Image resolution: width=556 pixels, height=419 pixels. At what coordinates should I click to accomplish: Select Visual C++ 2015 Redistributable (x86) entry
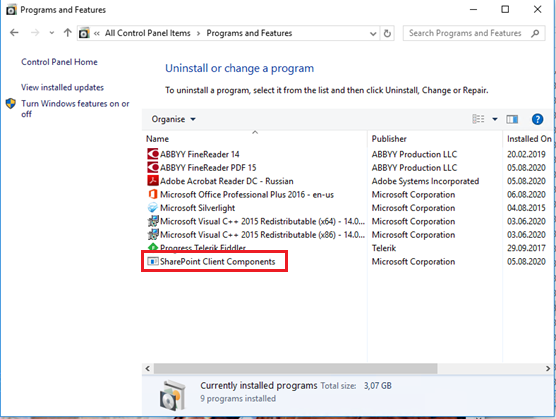point(262,235)
